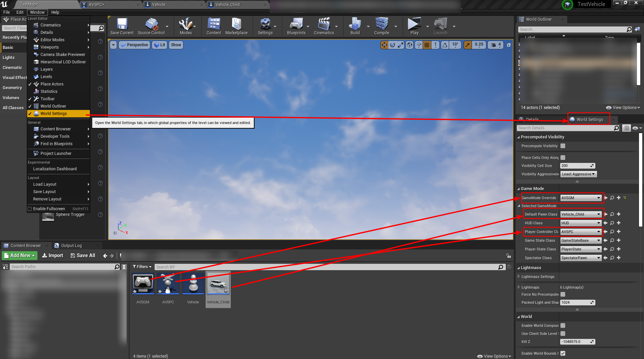Open camera speed setting in viewport
This screenshot has height=359, width=644.
pyautogui.click(x=495, y=45)
